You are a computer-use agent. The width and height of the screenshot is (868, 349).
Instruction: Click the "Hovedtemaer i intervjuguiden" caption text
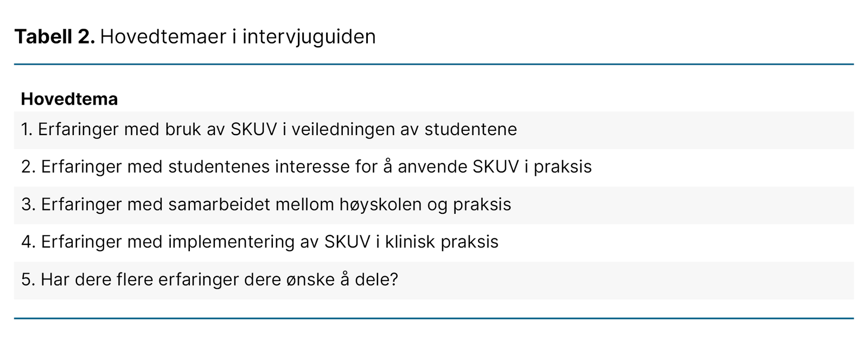click(238, 37)
